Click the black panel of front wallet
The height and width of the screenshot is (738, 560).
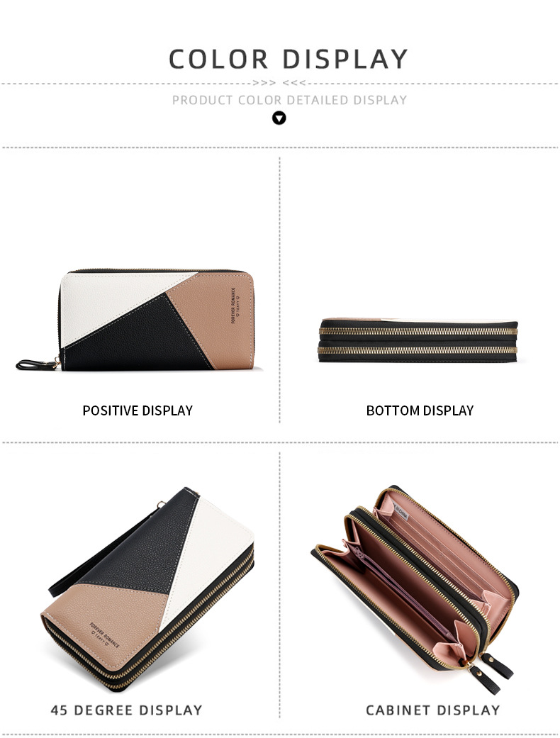pos(141,341)
